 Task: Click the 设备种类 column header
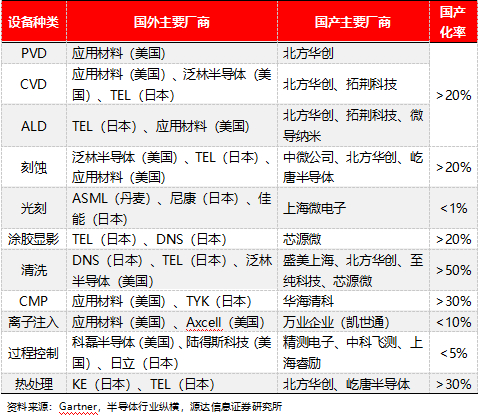pyautogui.click(x=34, y=22)
